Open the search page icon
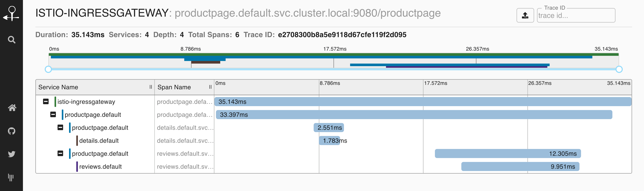The width and height of the screenshot is (644, 191). pyautogui.click(x=12, y=40)
